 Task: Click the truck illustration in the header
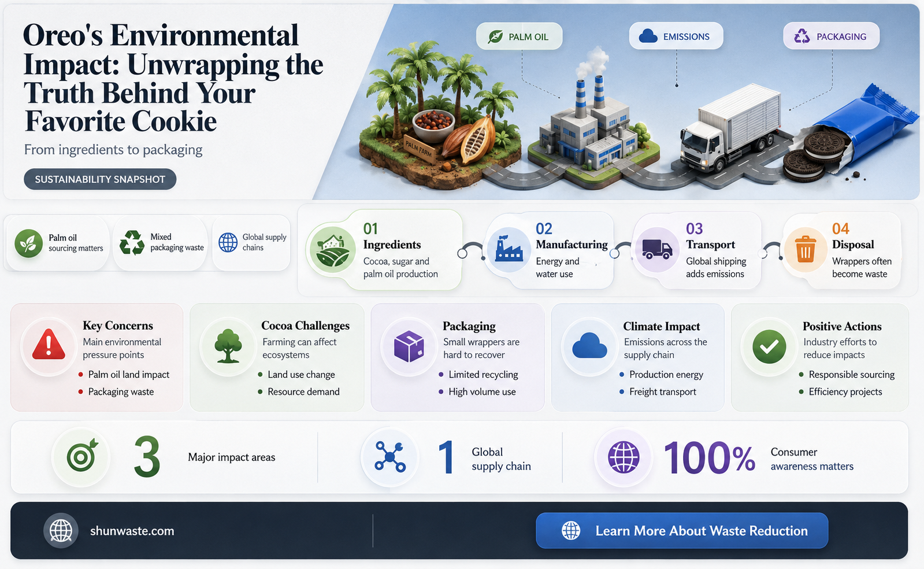[x=731, y=128]
